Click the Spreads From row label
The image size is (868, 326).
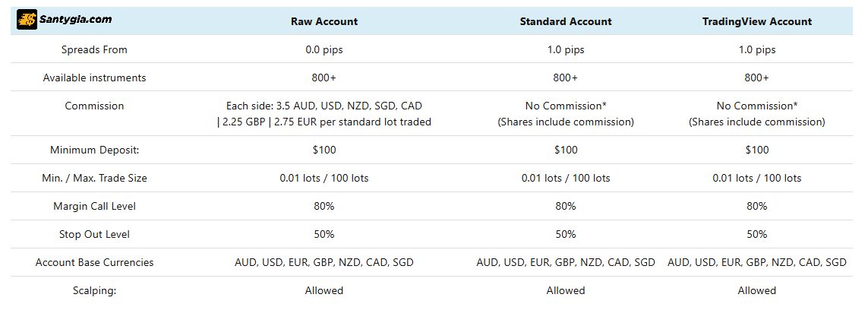(x=94, y=49)
